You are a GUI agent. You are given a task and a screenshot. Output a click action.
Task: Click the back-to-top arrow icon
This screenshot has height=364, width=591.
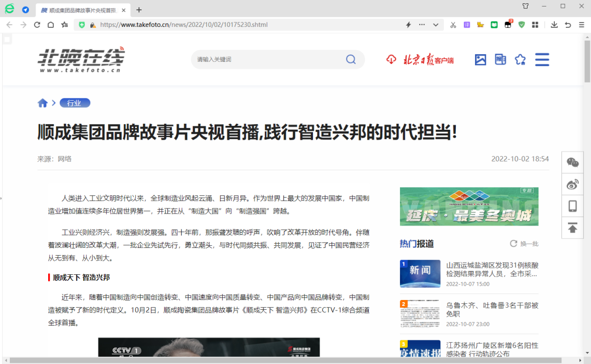[x=572, y=228]
